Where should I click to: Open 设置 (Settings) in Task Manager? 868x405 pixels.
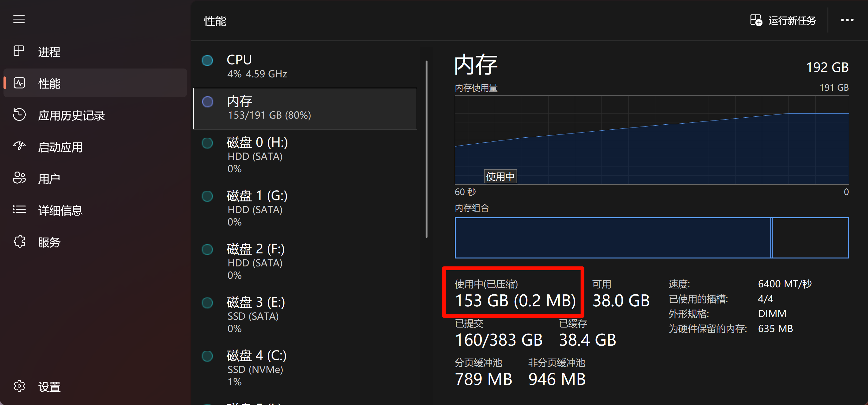19,387
